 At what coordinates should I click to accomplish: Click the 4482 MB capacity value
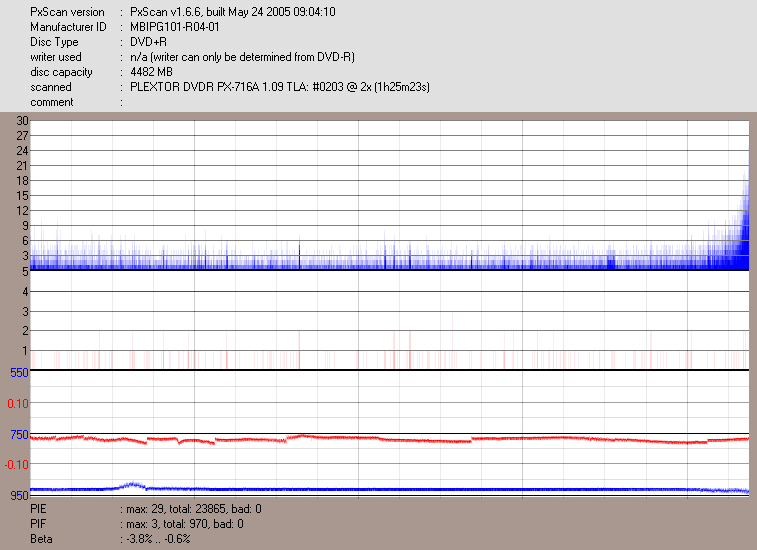click(151, 72)
